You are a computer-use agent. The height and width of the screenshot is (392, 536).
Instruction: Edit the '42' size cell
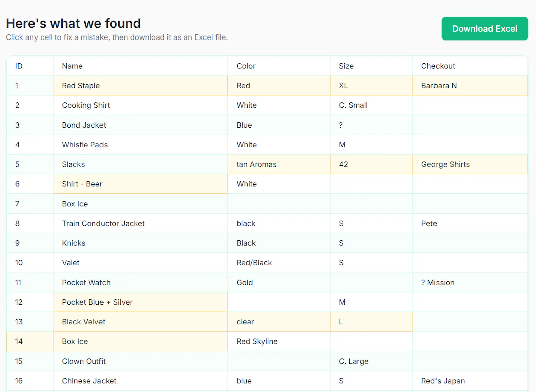pos(371,164)
